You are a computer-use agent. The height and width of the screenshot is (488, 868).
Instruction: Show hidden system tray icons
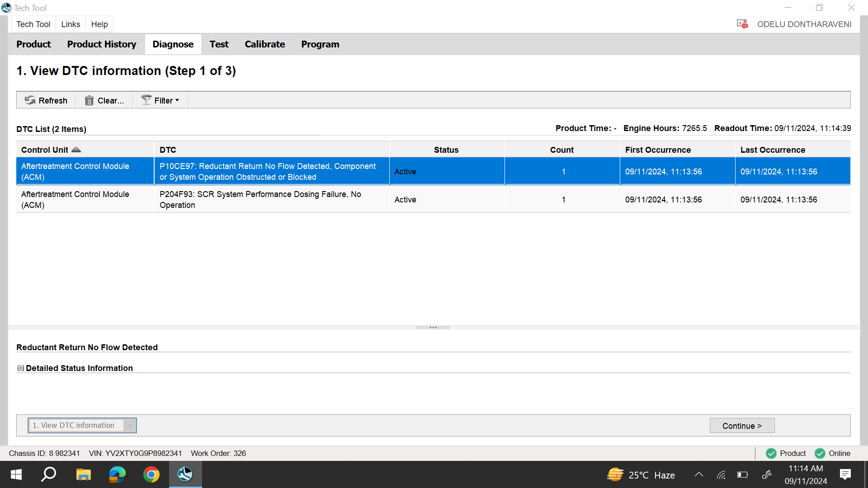[x=698, y=474]
